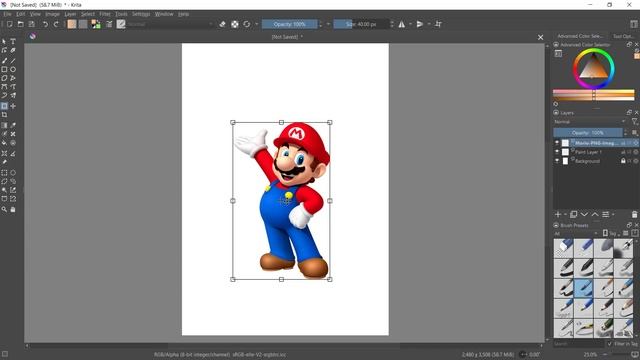Expand the layer properties arrow menu
The image size is (640, 360).
coord(613,215)
